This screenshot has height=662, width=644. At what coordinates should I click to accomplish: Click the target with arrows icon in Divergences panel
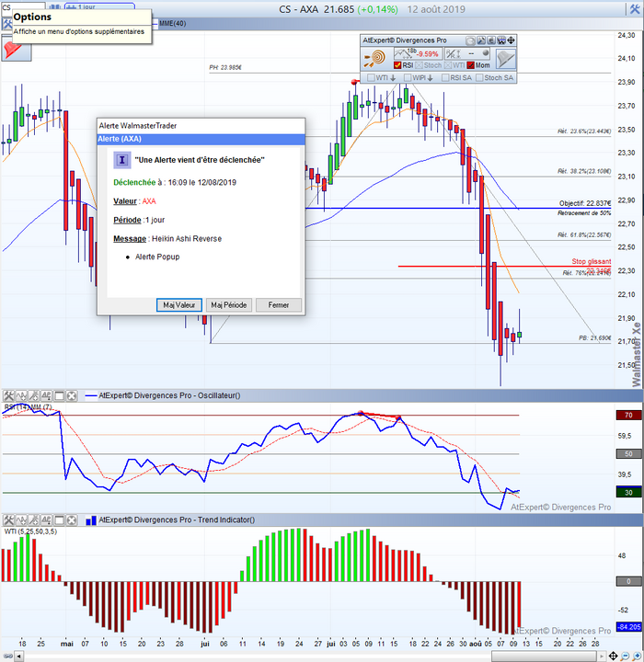[375, 58]
